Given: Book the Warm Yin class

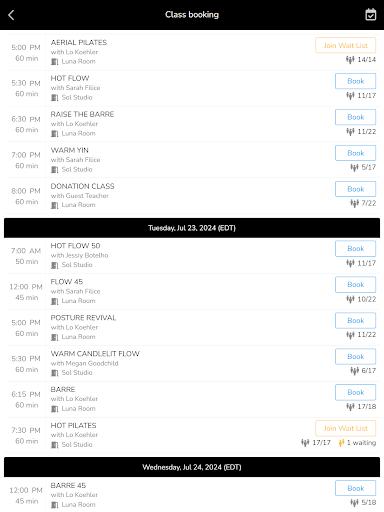Looking at the screenshot, I should [355, 153].
